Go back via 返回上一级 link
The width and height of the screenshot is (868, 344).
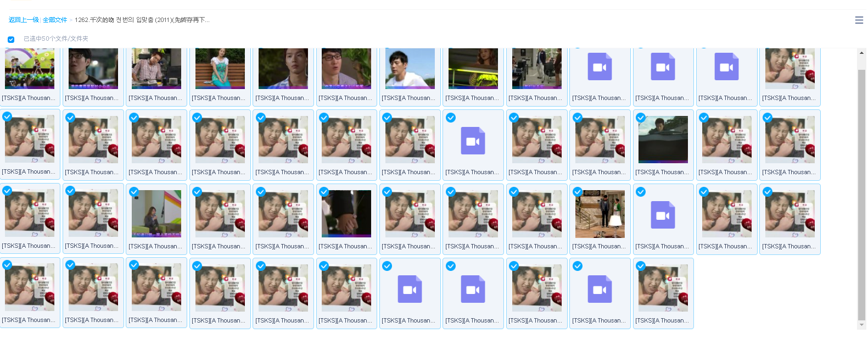[23, 20]
